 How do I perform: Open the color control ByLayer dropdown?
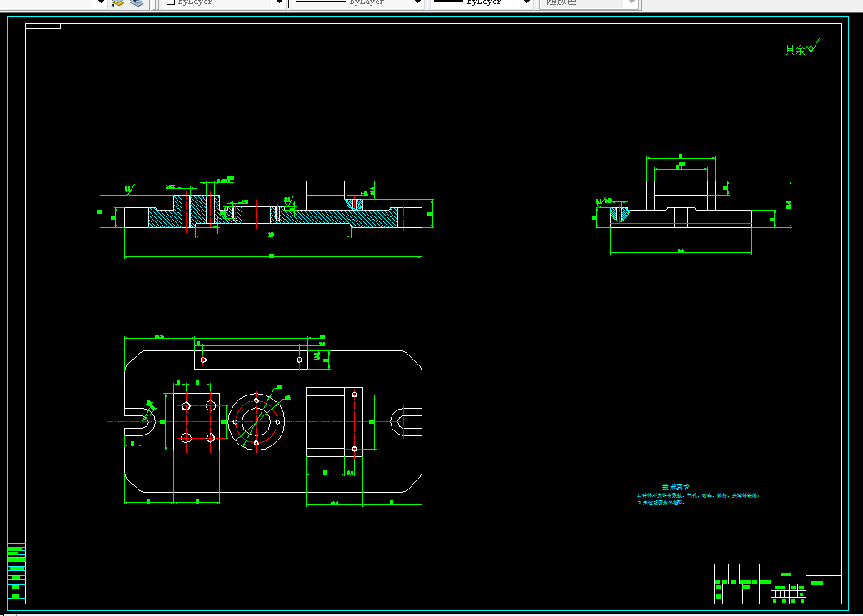(x=224, y=2)
